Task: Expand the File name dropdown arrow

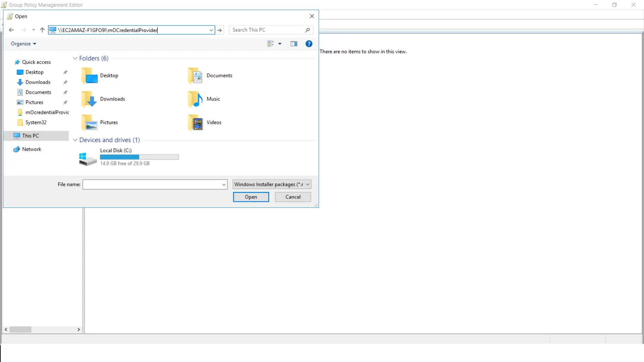Action: point(224,184)
